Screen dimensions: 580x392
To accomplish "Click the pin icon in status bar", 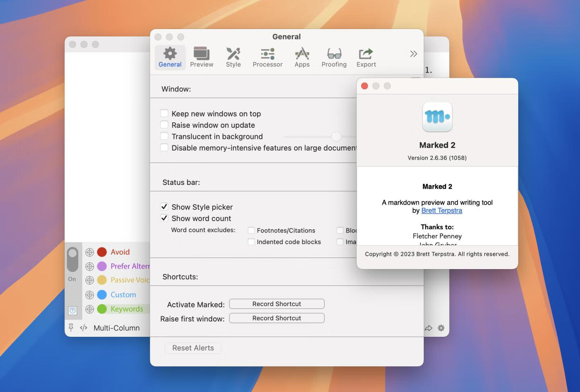I will (x=71, y=328).
